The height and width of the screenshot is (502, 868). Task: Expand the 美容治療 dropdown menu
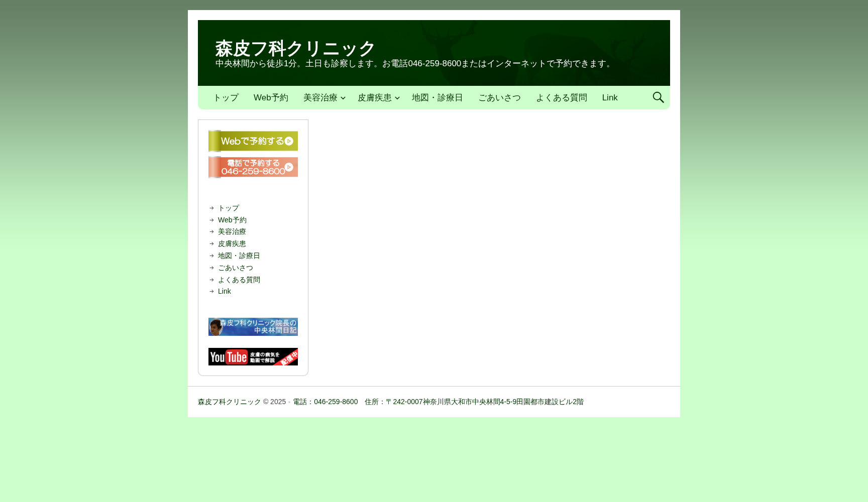click(x=320, y=97)
